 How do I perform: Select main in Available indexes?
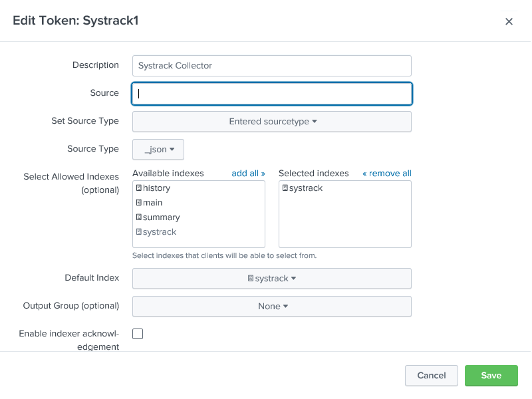coord(153,203)
